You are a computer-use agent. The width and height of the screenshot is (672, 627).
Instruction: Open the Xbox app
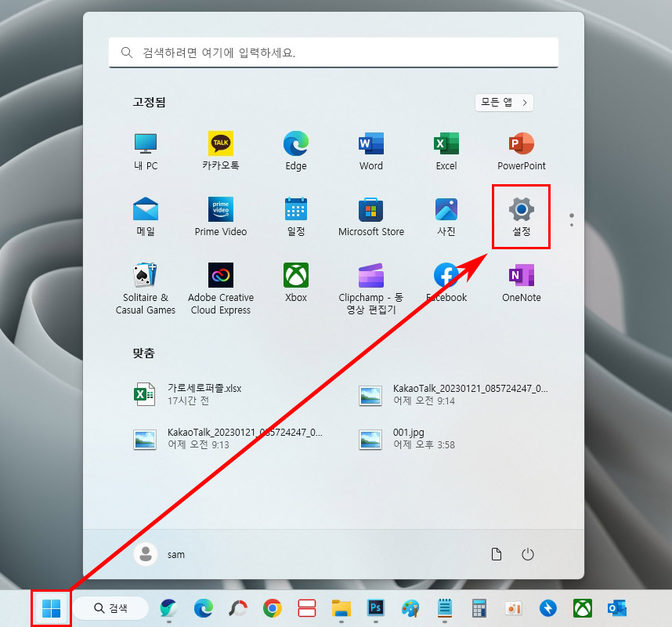click(295, 282)
